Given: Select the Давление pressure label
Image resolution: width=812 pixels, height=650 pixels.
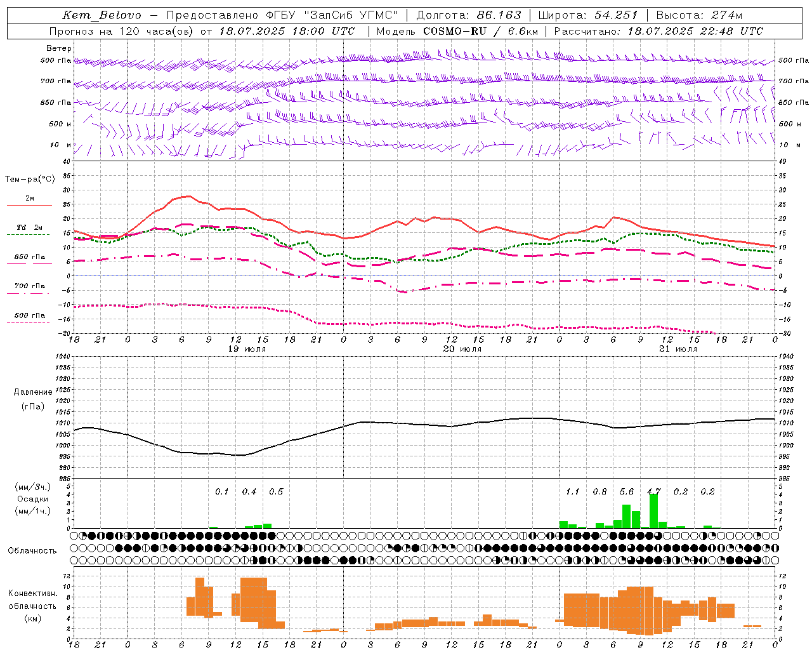Looking at the screenshot, I should [33, 392].
